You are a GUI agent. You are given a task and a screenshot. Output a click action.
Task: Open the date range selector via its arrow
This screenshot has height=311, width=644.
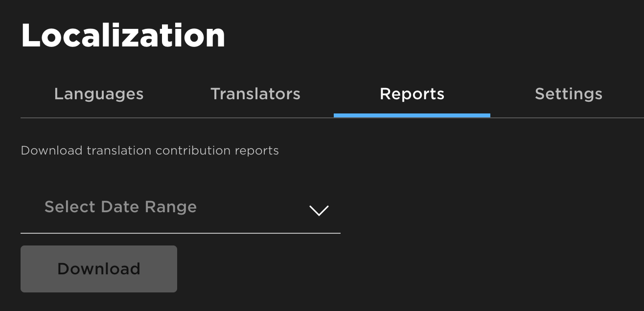319,210
